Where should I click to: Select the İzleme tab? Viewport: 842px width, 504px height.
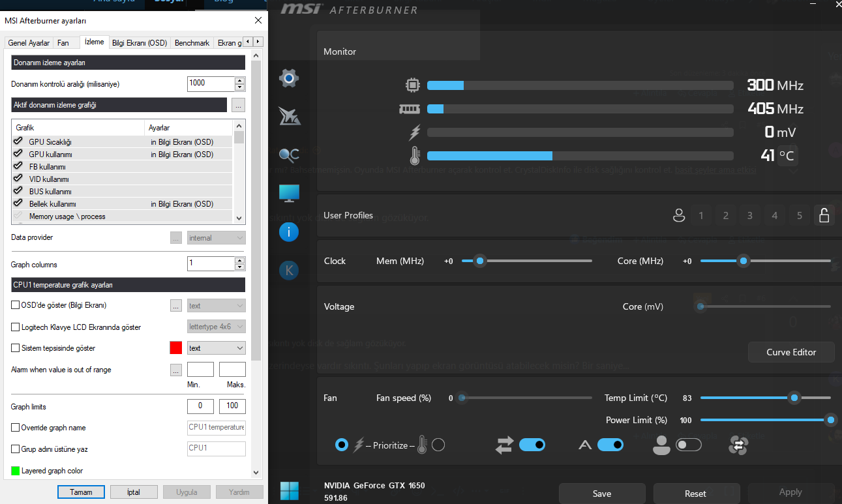click(x=95, y=42)
